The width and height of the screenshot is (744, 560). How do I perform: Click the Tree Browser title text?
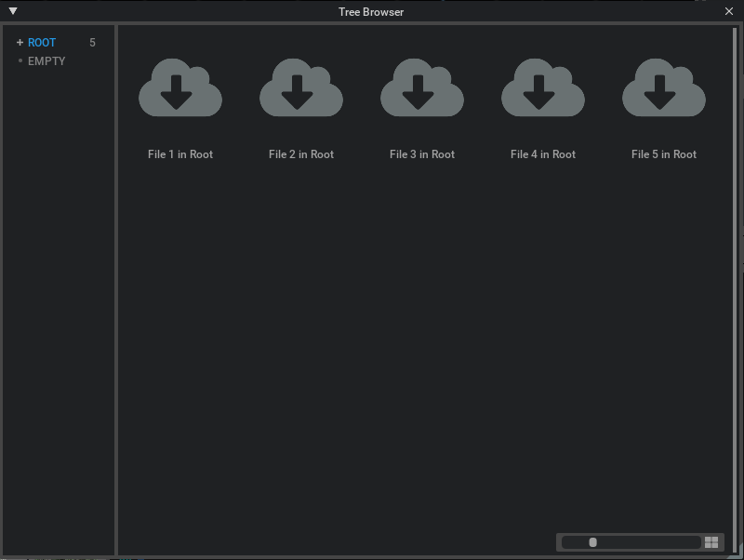coord(371,11)
